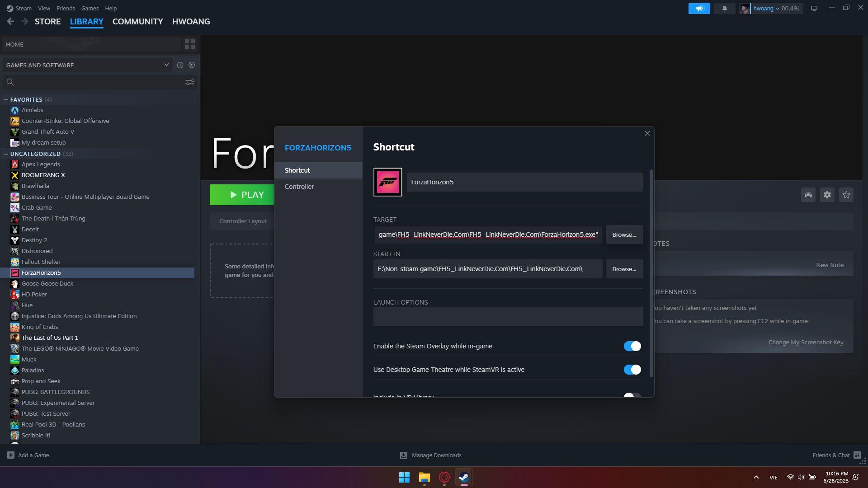The image size is (868, 488).
Task: Click Browse for shortcut target file
Action: (x=624, y=234)
